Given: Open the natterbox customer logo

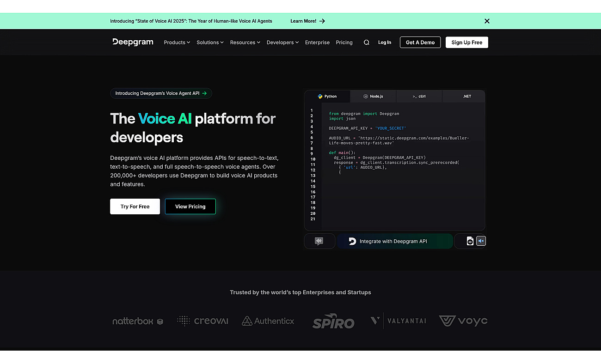Looking at the screenshot, I should pyautogui.click(x=138, y=321).
